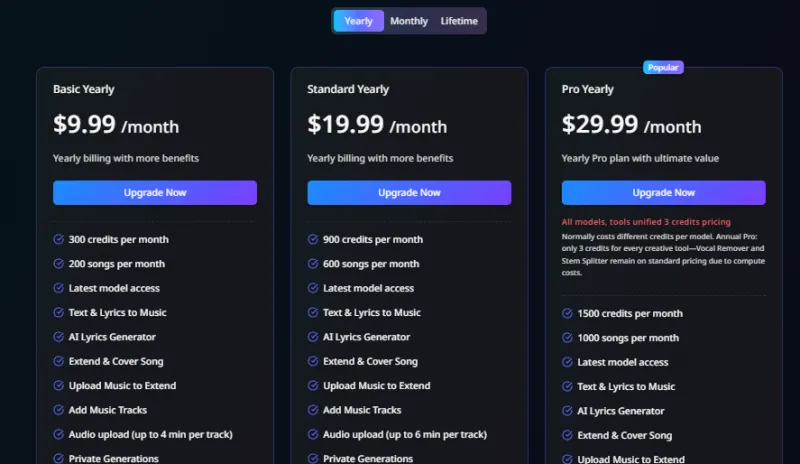Click checkmark icon beside 900 credits per month
Viewport: 800px width, 464px height.
tap(313, 240)
